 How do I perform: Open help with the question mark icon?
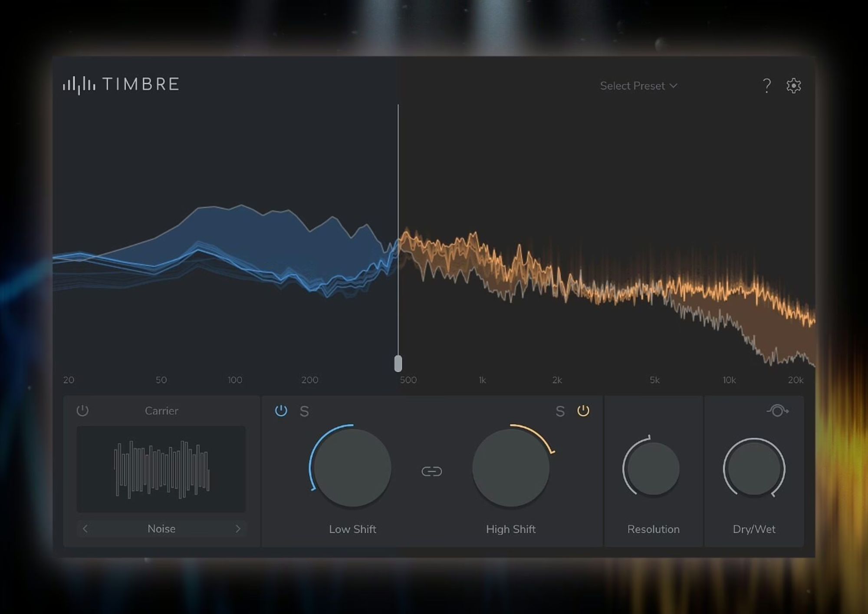tap(767, 86)
